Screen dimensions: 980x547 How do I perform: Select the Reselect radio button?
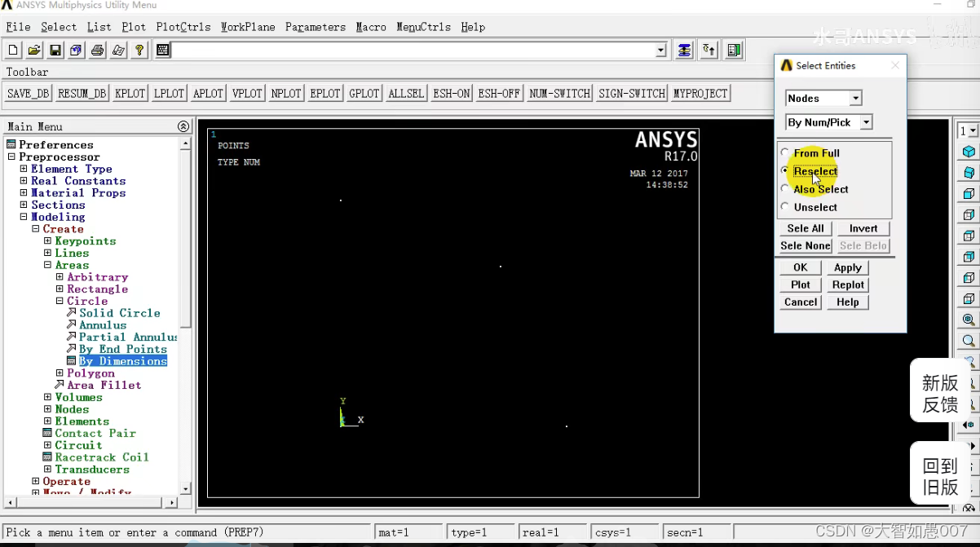point(785,170)
